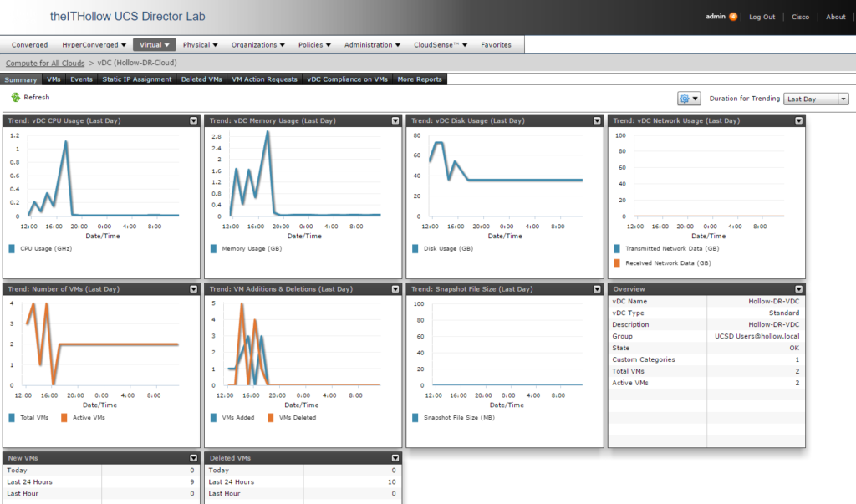Click the Memory Usage (GB) legend swatch
This screenshot has height=504, width=856.
coord(213,248)
